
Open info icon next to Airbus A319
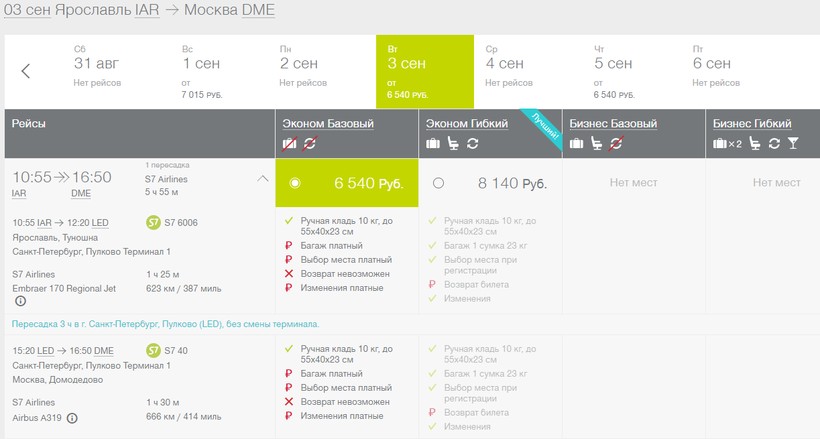(x=72, y=418)
